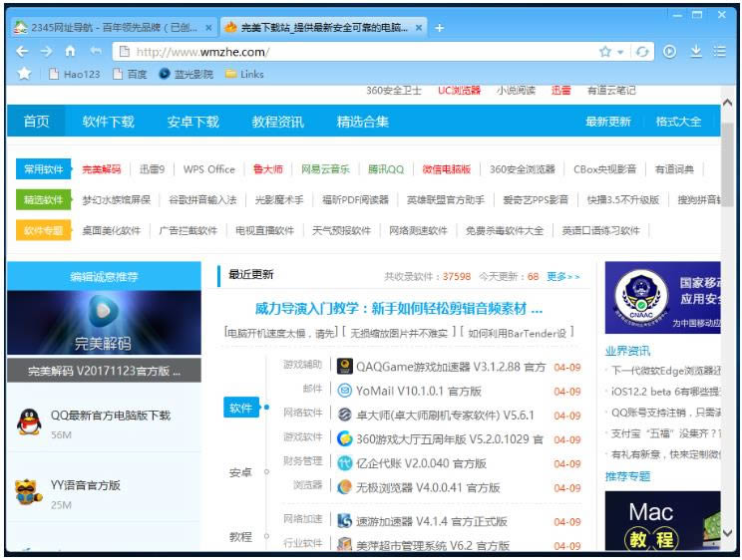Viewport: 742px width, 560px height.
Task: Open the downloads arrow icon
Action: 696,51
